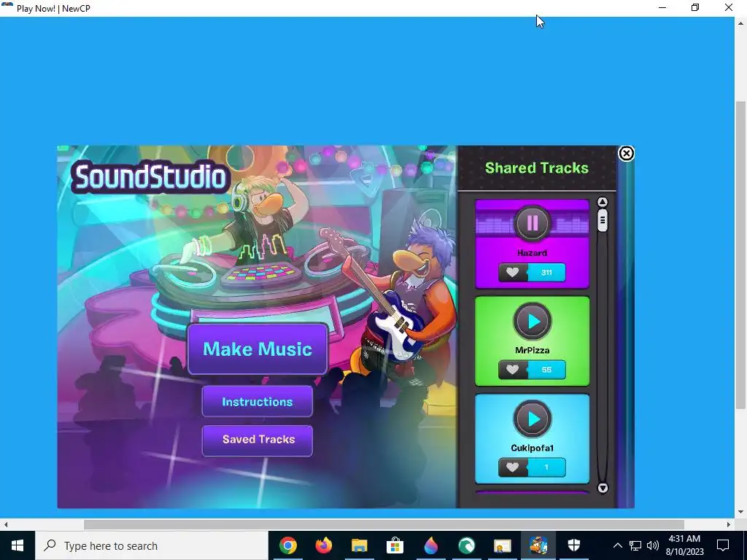This screenshot has height=560, width=747.
Task: Click the NewCP penguin taskbar icon
Action: point(538,545)
